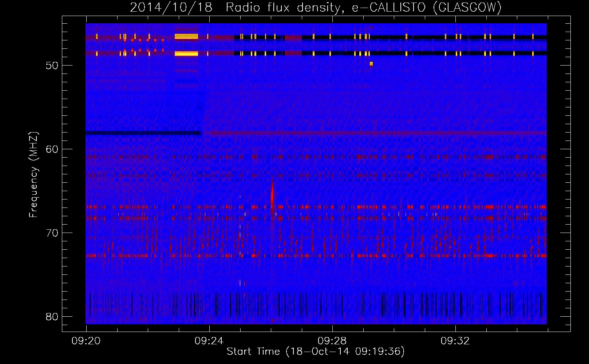Click the 80 frequency tick label
This screenshot has height=364, width=589.
(52, 317)
